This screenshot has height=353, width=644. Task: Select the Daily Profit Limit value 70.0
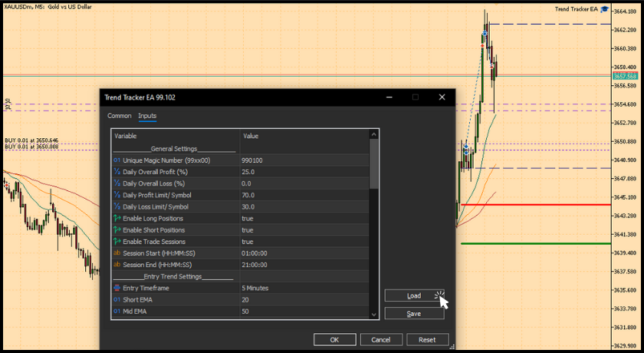[248, 195]
